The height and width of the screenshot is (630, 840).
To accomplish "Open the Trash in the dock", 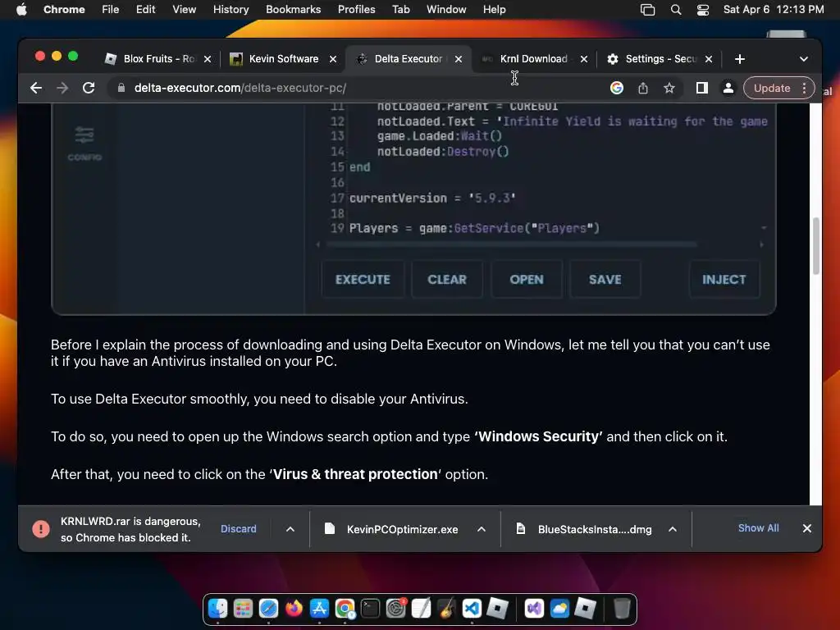I will [622, 609].
